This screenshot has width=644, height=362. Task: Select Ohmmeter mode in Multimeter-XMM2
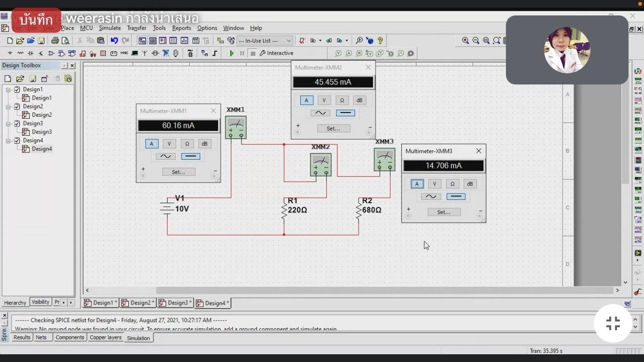pyautogui.click(x=342, y=100)
